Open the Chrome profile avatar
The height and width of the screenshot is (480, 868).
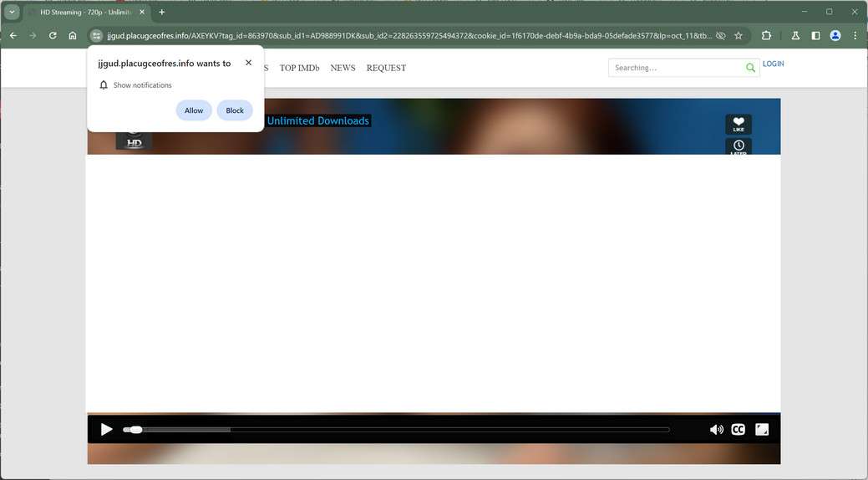pyautogui.click(x=835, y=35)
